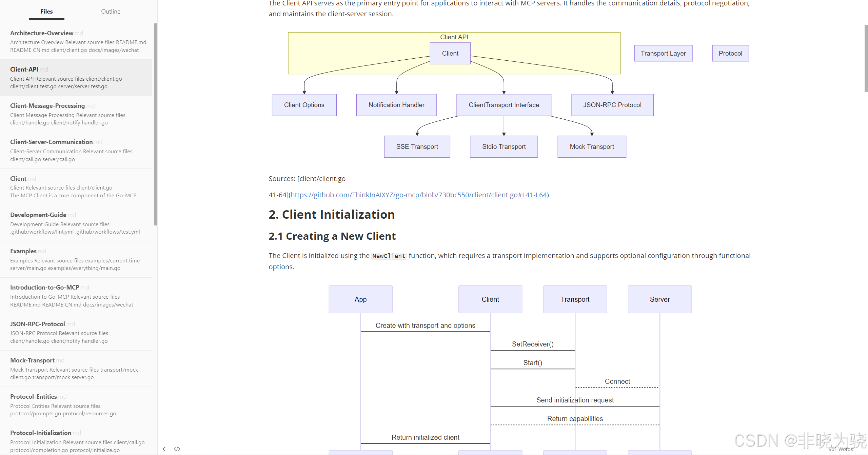Image resolution: width=868 pixels, height=455 pixels.
Task: Click the file list sidebar scrollbar
Action: click(156, 124)
